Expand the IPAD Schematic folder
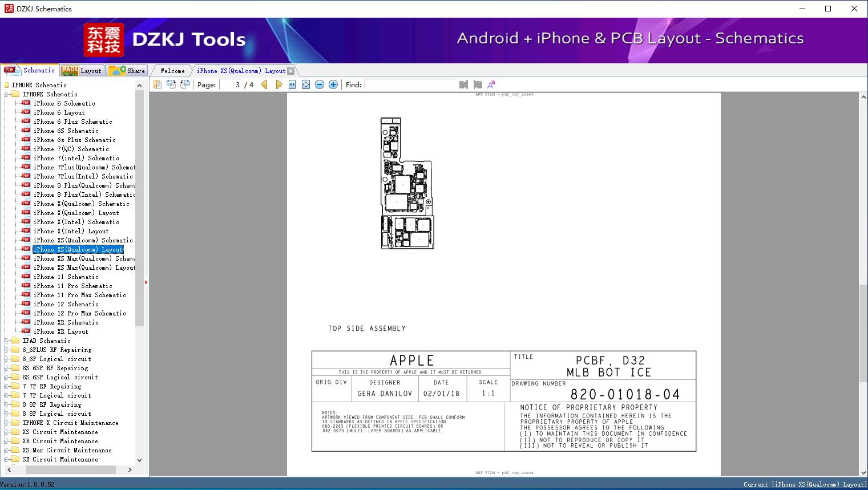 (6, 341)
